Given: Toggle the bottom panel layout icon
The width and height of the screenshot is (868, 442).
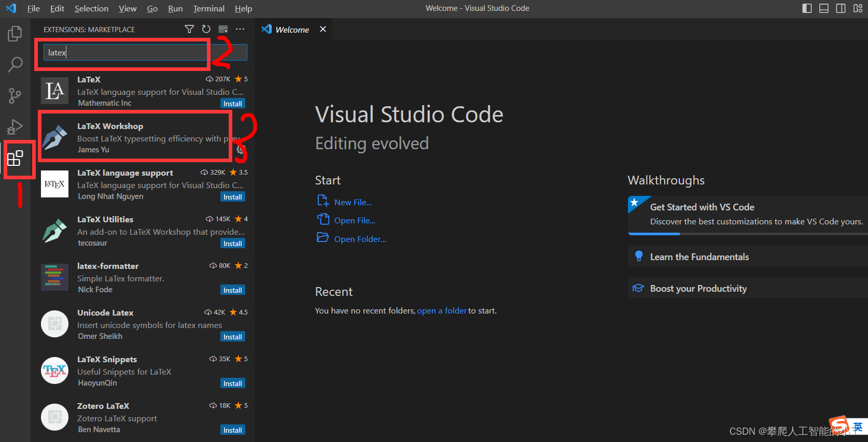Looking at the screenshot, I should tap(824, 8).
